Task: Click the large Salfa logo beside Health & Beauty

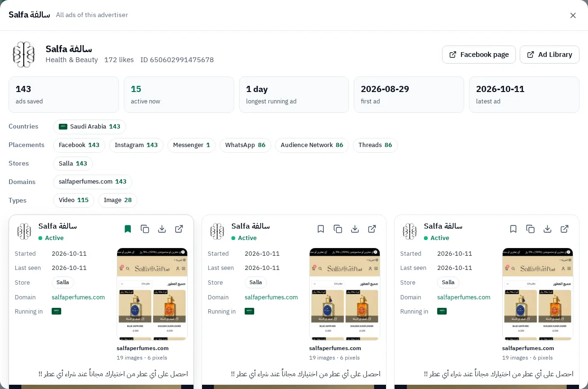Action: click(x=24, y=55)
